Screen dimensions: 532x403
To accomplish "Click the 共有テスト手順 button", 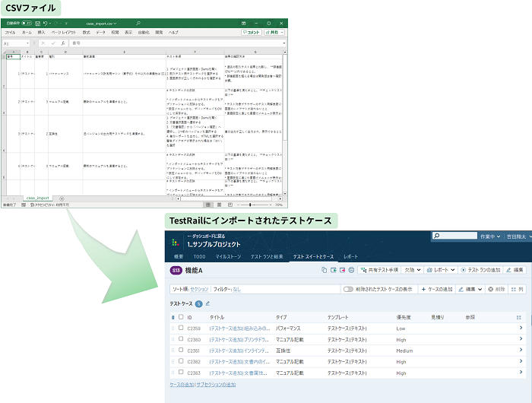I will [x=379, y=270].
